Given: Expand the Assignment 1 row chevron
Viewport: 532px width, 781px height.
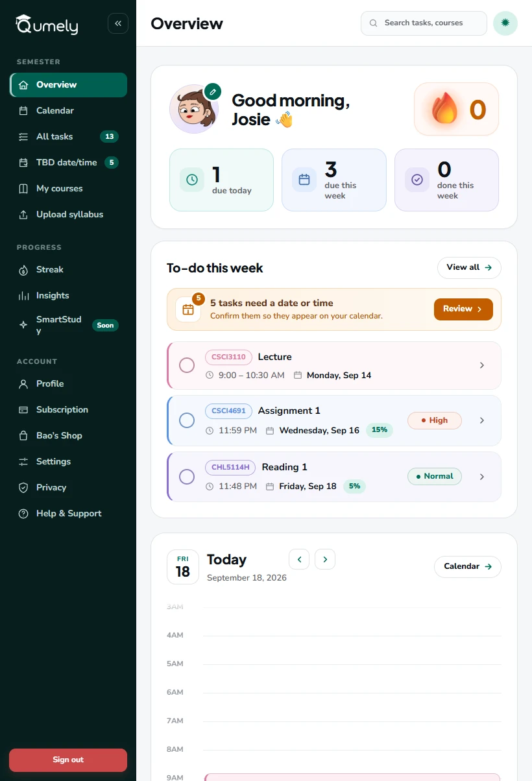Looking at the screenshot, I should click(482, 420).
